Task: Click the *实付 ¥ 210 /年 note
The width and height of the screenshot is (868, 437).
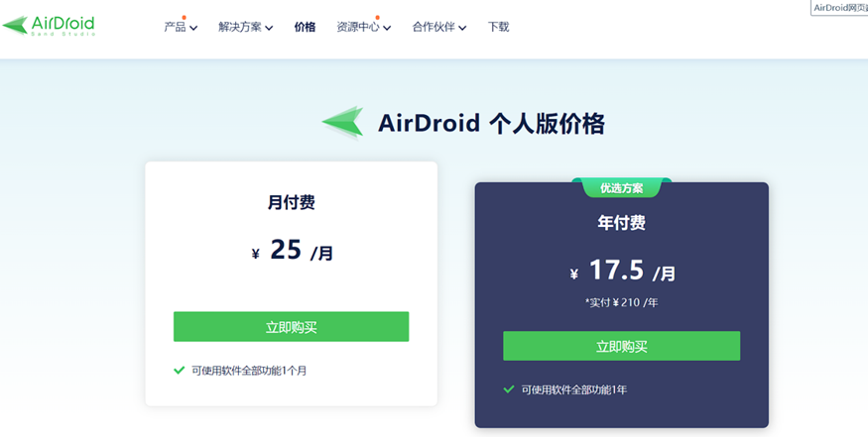Action: 621,302
